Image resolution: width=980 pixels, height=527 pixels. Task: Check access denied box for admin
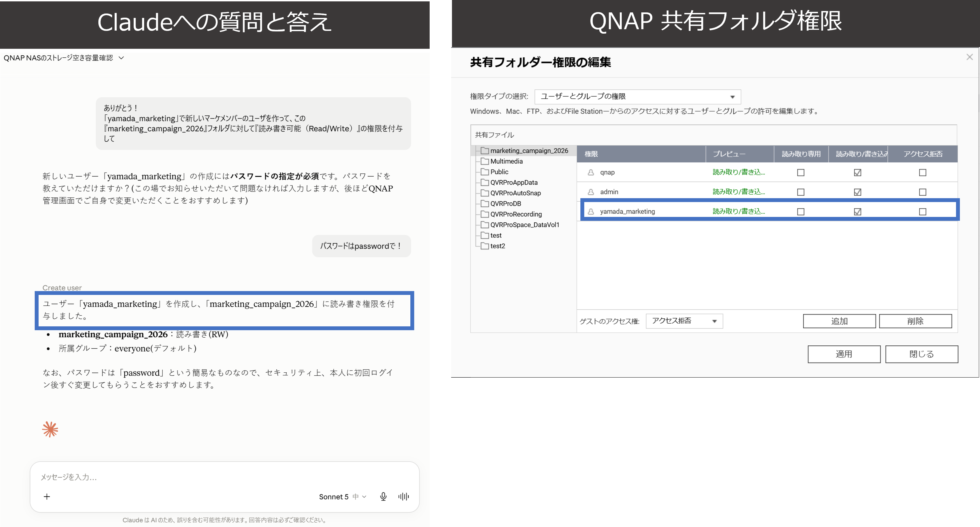(x=923, y=192)
